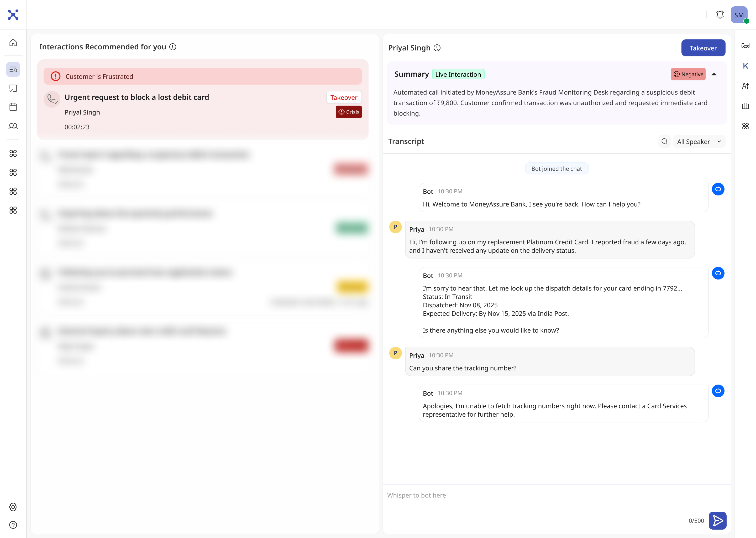Open the contacts people sidebar icon
Image resolution: width=756 pixels, height=538 pixels.
[13, 126]
